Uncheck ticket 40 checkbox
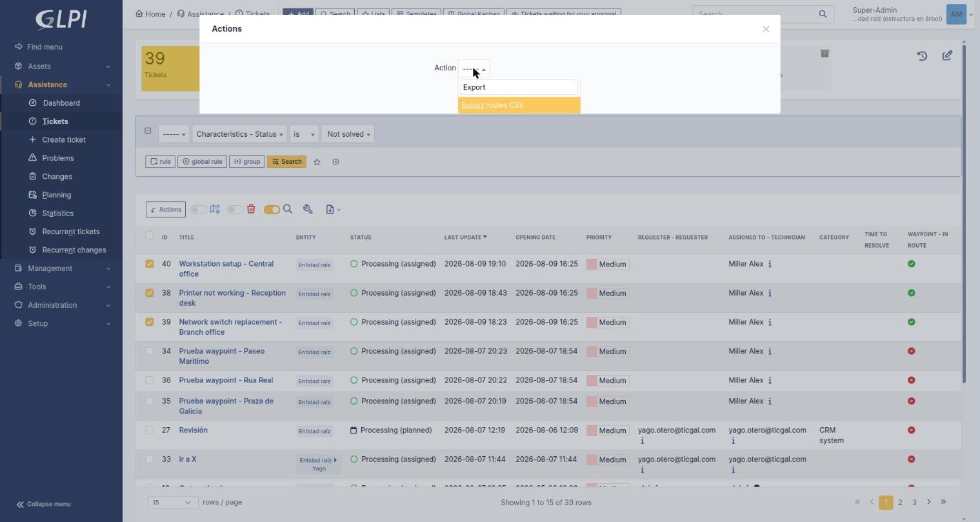Viewport: 980px width, 522px height. 150,264
